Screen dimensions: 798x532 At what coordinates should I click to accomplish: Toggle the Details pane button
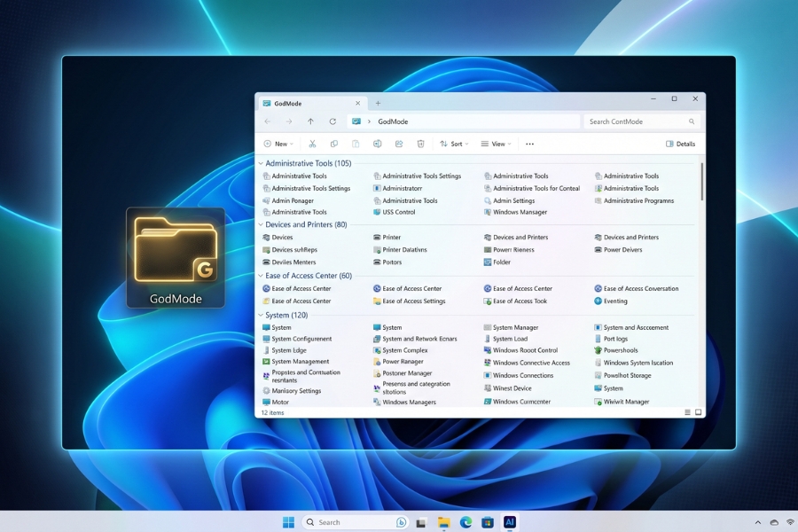680,144
